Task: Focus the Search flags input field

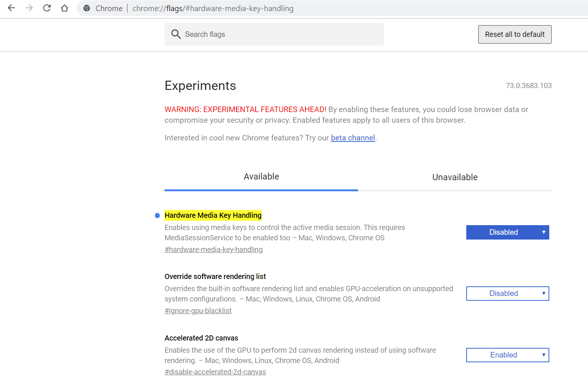Action: (x=274, y=34)
